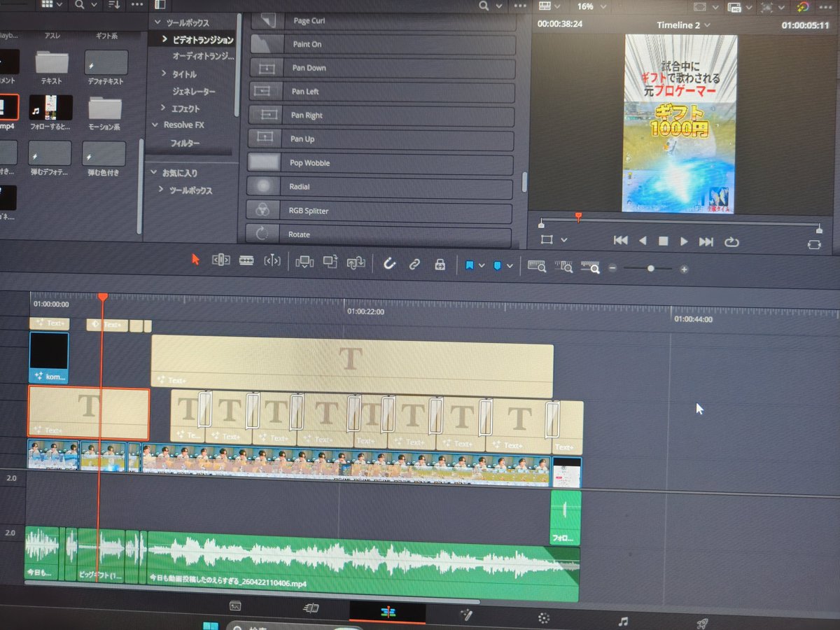Screen dimensions: 840x630
Task: Click the colorful magic enhance viewer icon
Action: coord(803,7)
